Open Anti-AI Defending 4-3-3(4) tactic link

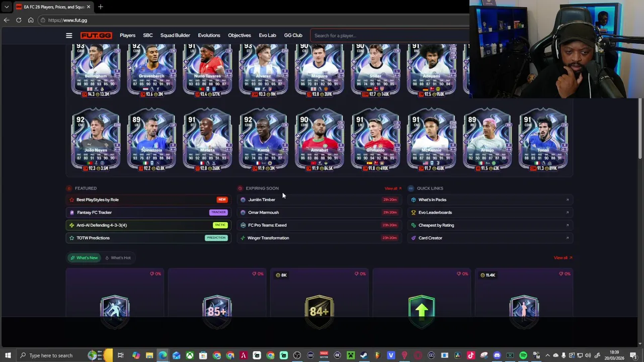tap(148, 225)
